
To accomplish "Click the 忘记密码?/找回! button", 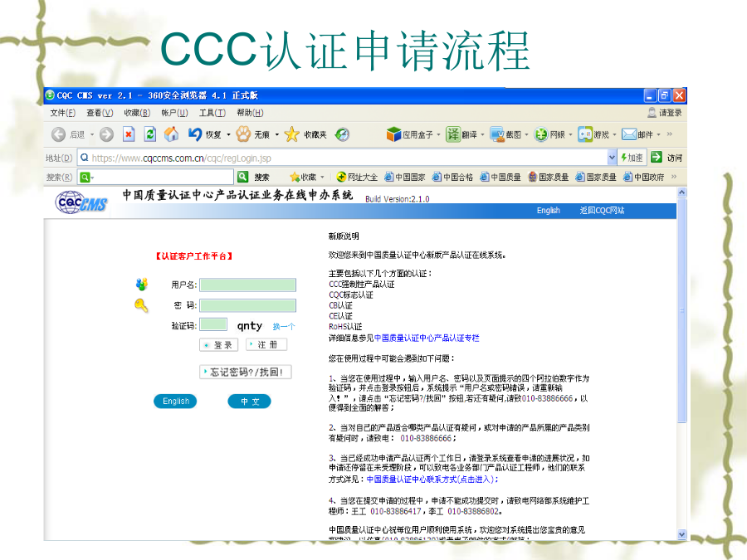I will (x=246, y=372).
